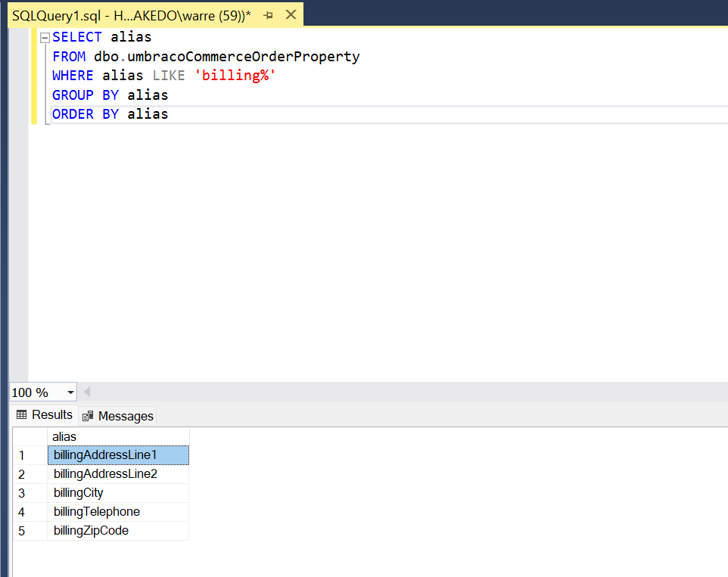
Task: Pin the SQLQuery1.sql document tab
Action: (x=268, y=15)
